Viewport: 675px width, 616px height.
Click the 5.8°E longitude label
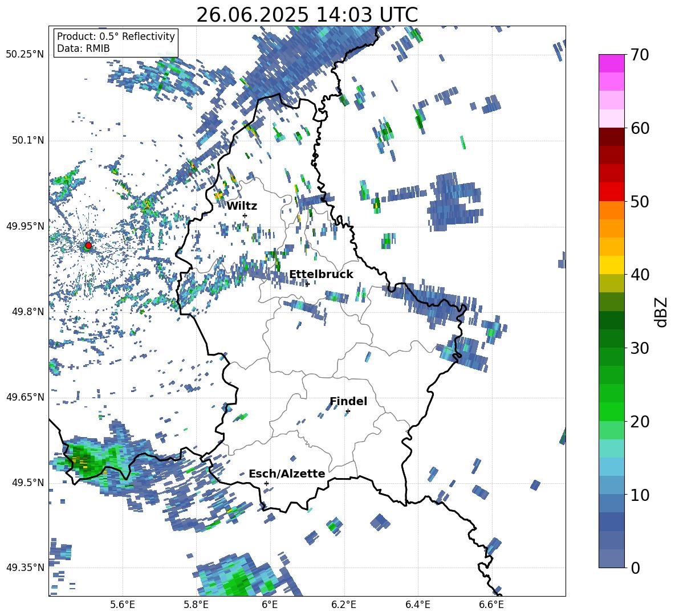click(x=196, y=605)
